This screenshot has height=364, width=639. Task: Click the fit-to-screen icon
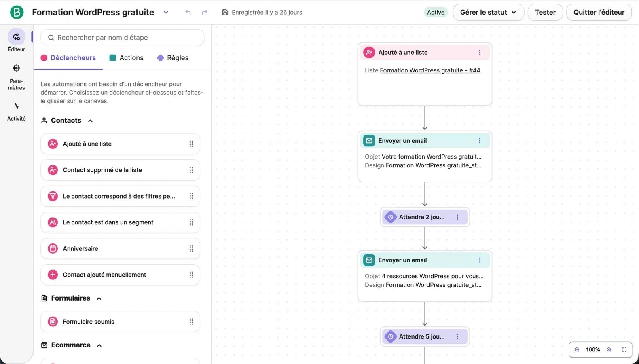point(624,350)
